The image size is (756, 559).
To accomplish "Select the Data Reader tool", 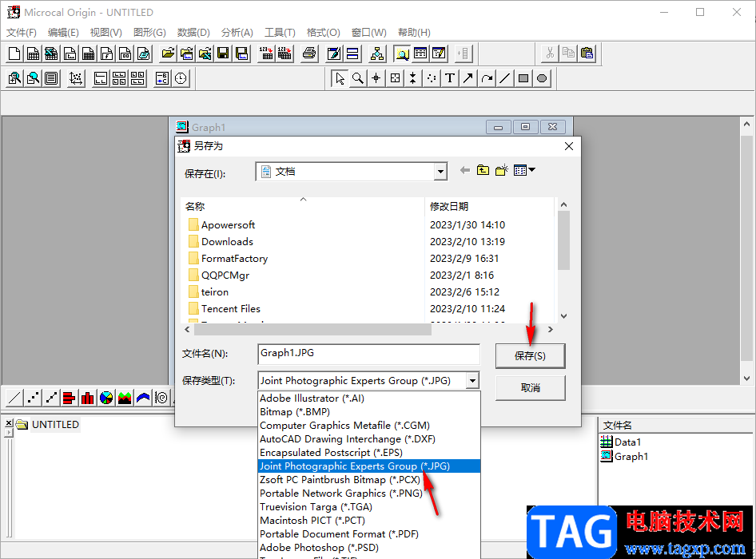I will click(395, 78).
